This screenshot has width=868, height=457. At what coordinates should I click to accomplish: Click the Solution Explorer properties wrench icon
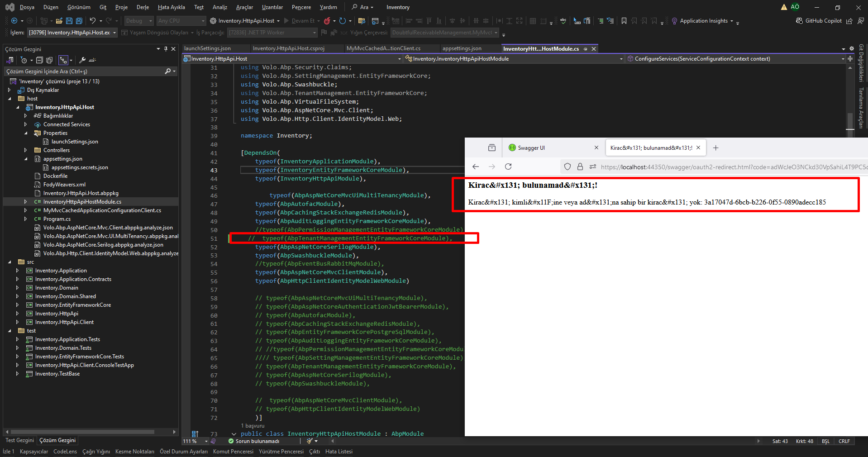click(82, 60)
